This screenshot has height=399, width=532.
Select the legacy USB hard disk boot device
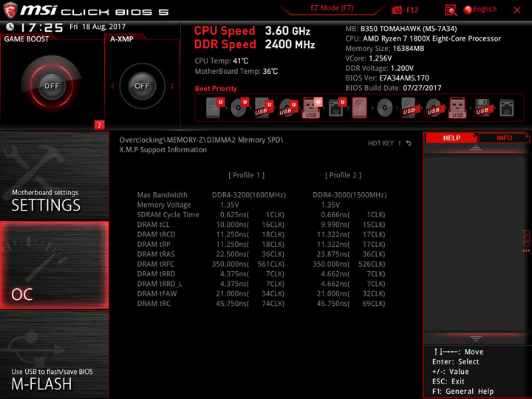pyautogui.click(x=409, y=108)
